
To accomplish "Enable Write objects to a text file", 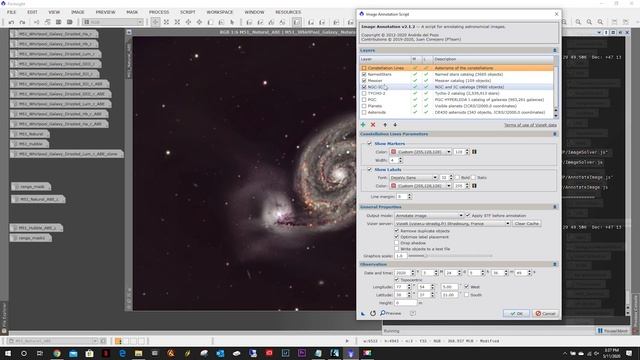I will point(396,249).
